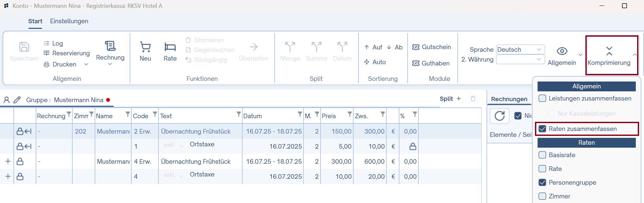644x203 pixels.
Task: Uncheck Raten zusammenfassen option
Action: [543, 129]
